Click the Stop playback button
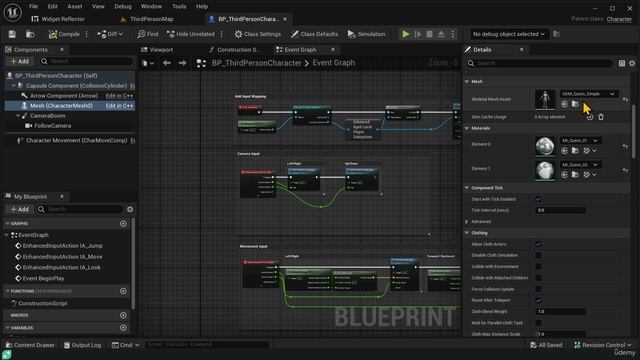The image size is (640, 360). [x=429, y=34]
